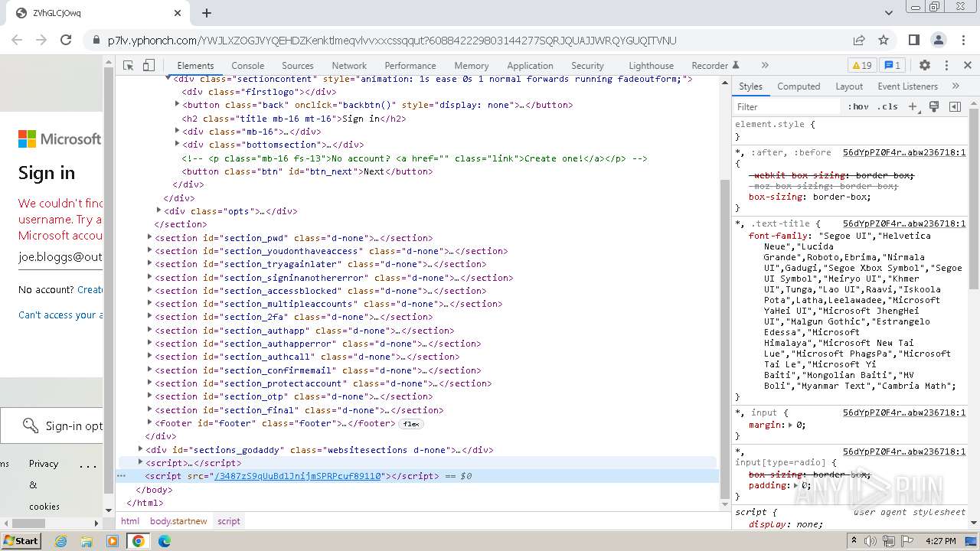
Task: Close the ZVhGLCjOwq tab
Action: click(x=178, y=13)
